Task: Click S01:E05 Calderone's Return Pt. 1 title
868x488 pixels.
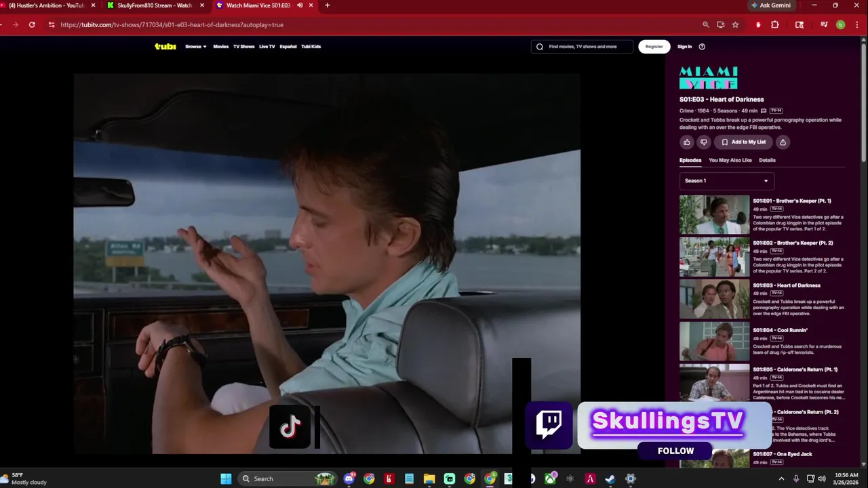Action: (795, 369)
